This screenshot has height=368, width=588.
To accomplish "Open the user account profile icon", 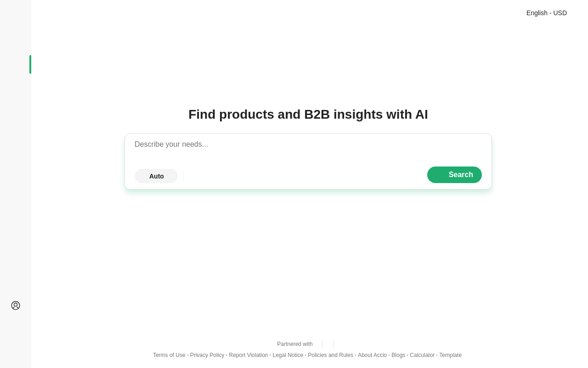I will pyautogui.click(x=16, y=305).
